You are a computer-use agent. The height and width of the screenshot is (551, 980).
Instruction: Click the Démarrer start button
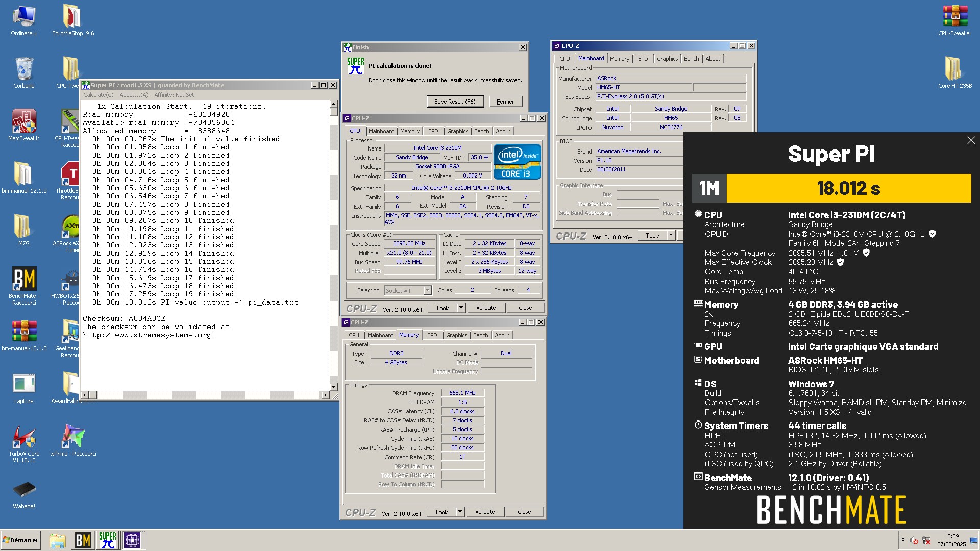pyautogui.click(x=20, y=540)
